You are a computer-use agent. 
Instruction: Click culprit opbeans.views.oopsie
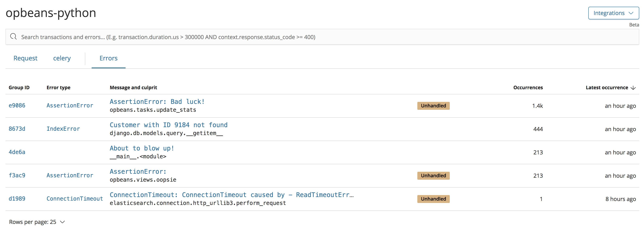coord(143,180)
